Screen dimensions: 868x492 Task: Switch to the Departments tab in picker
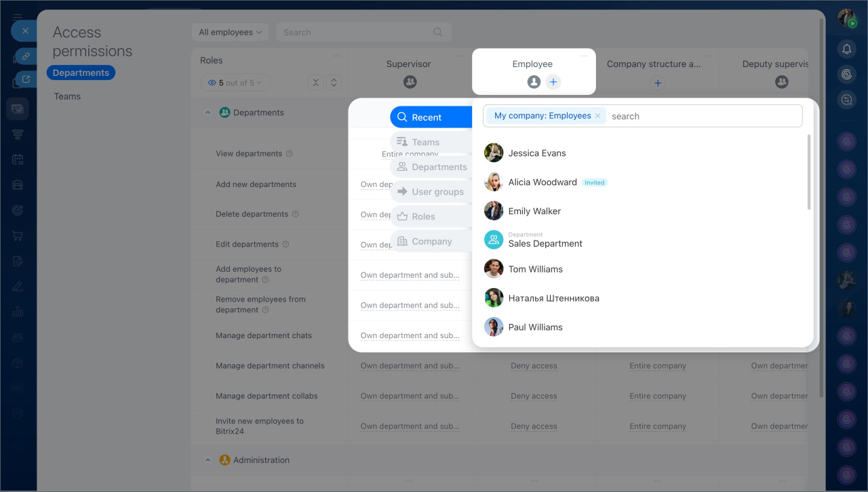tap(431, 167)
